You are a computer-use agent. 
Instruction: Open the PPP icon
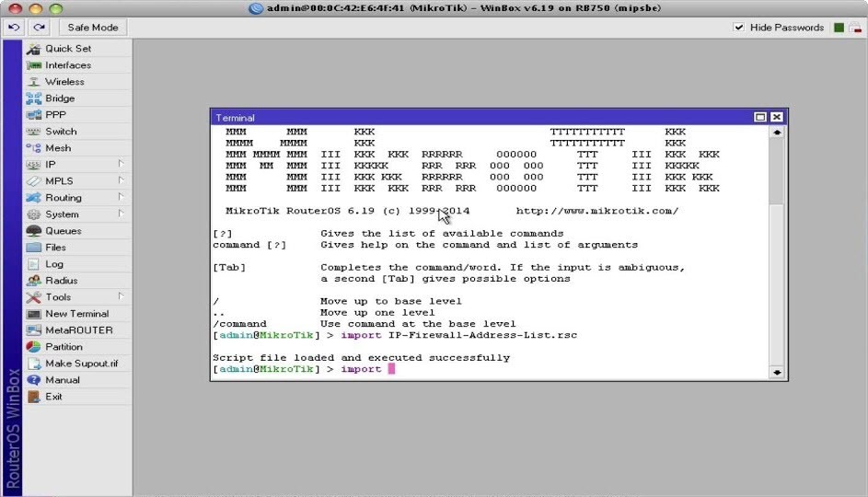pyautogui.click(x=34, y=115)
